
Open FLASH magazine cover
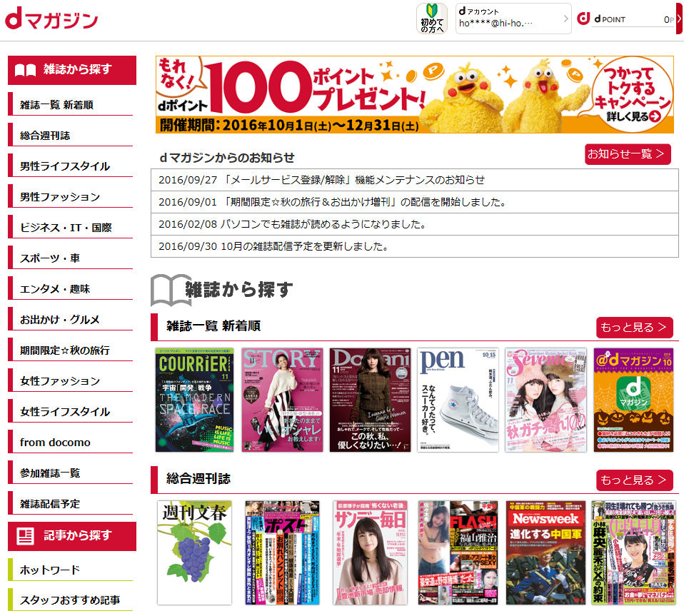(458, 552)
